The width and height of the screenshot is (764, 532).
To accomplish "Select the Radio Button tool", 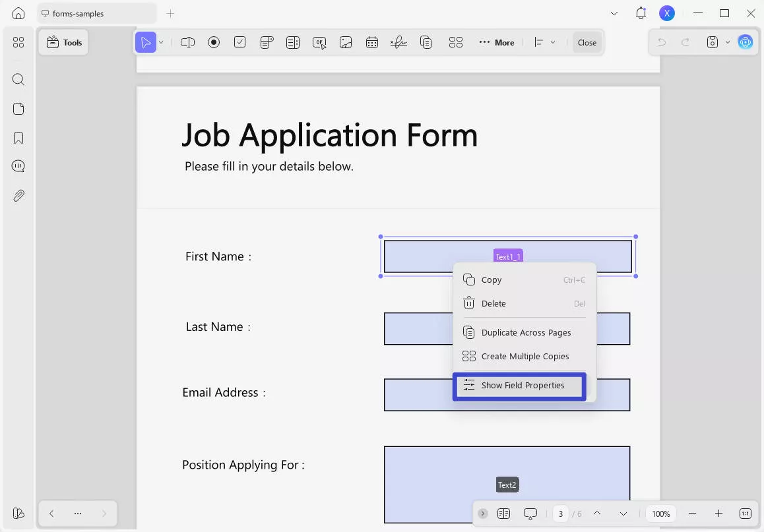I will tap(214, 42).
